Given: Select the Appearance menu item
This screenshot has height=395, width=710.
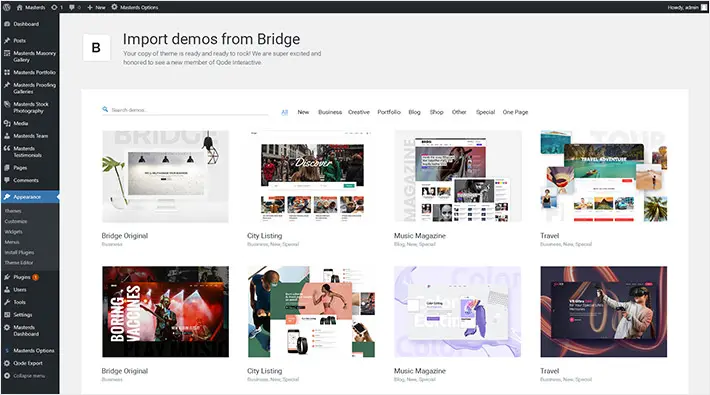Looking at the screenshot, I should click(30, 197).
